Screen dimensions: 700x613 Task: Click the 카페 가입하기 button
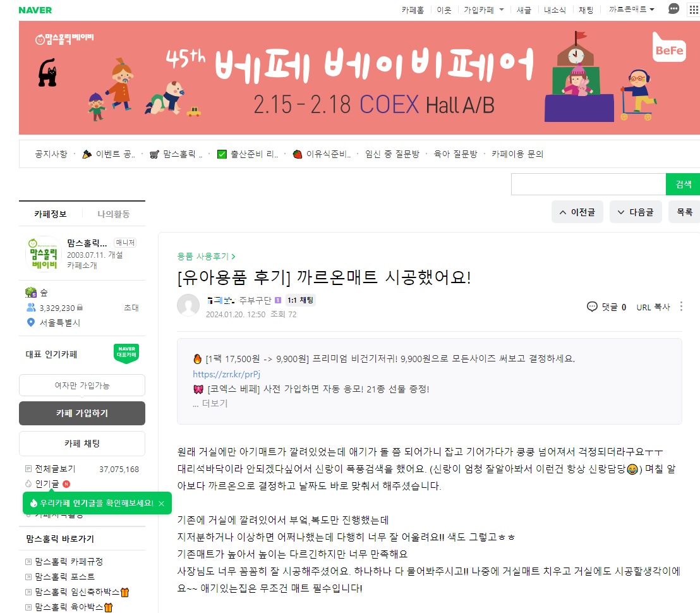click(82, 413)
